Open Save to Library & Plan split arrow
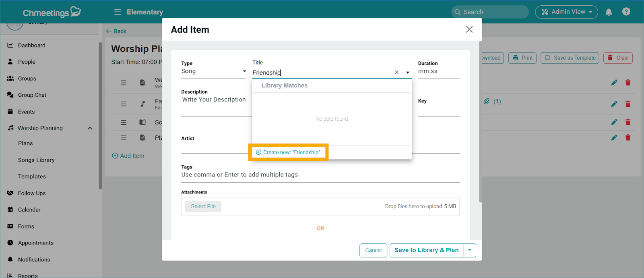Screen dimensions: 644x278 coord(469,250)
